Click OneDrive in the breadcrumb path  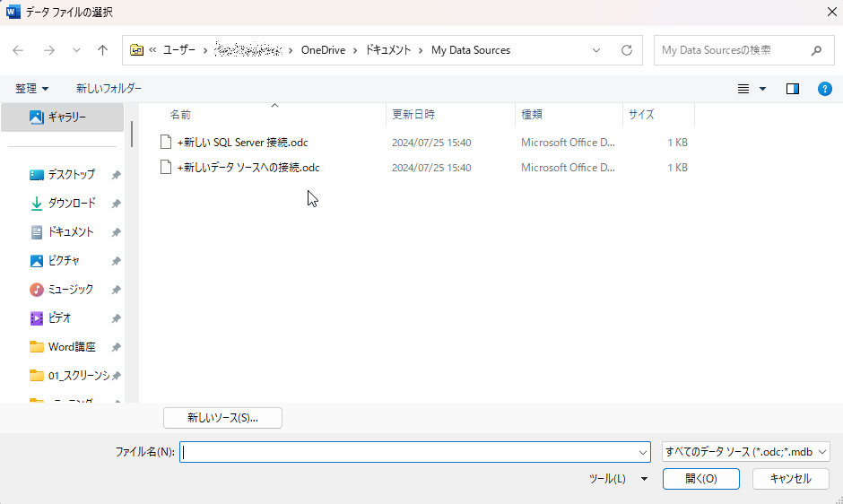(323, 50)
